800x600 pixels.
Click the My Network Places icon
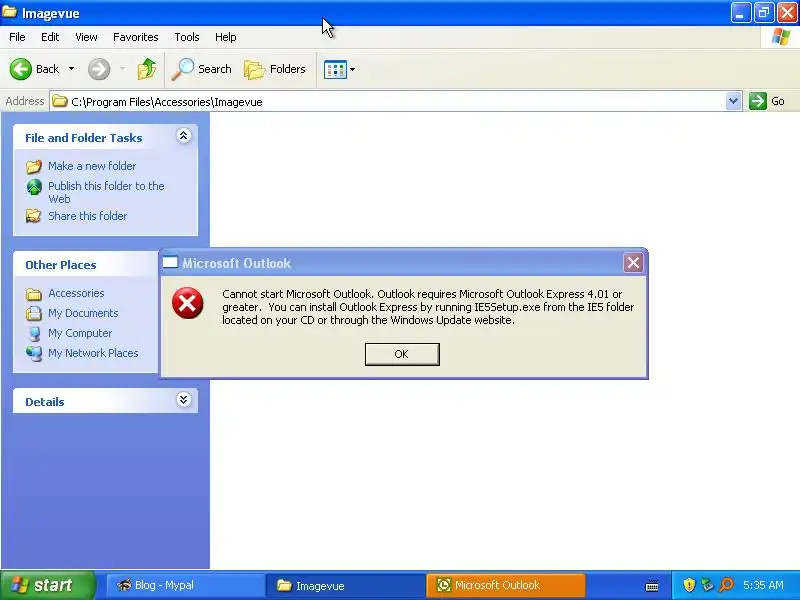(34, 353)
